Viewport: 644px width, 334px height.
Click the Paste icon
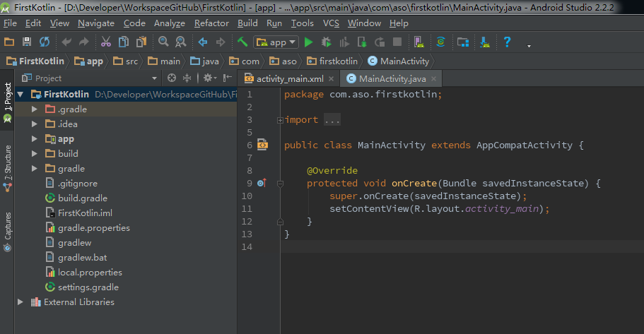click(x=141, y=42)
